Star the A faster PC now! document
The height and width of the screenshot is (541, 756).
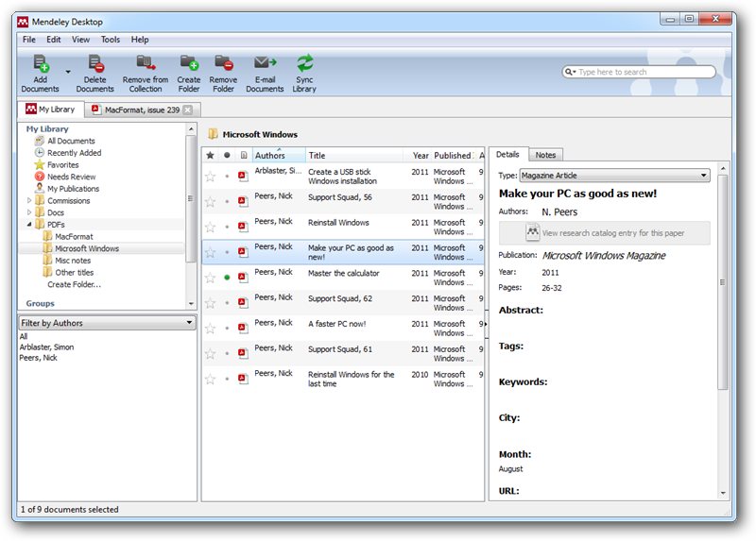click(x=210, y=329)
